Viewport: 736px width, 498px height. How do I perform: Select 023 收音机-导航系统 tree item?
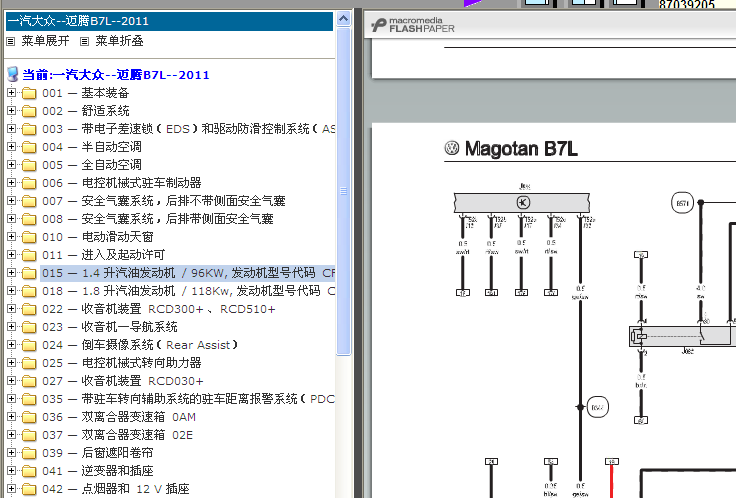click(x=110, y=327)
